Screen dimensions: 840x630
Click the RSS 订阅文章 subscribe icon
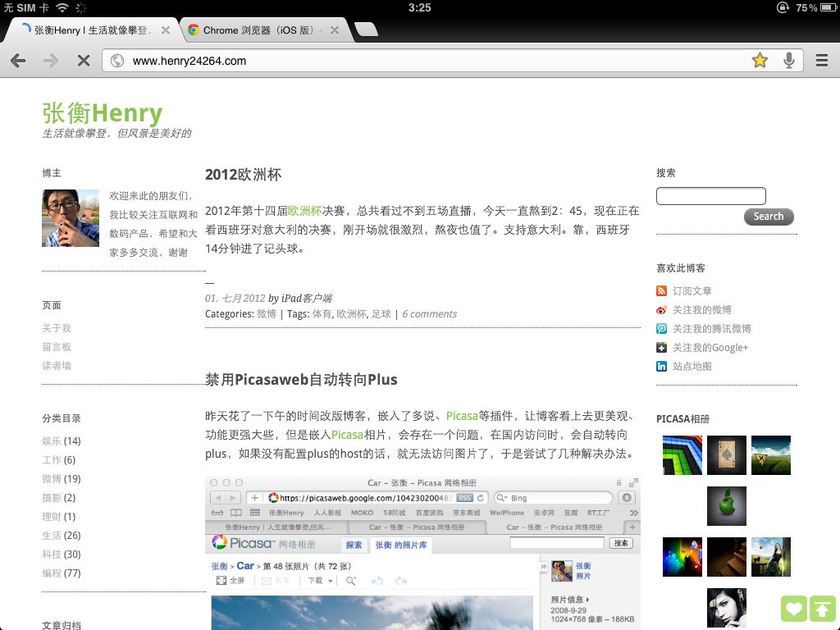point(663,290)
